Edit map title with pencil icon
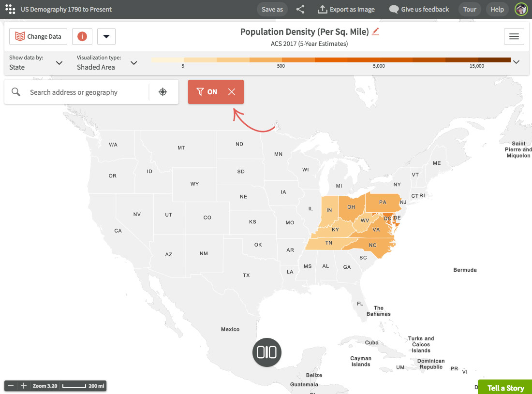The width and height of the screenshot is (532, 394). click(375, 31)
